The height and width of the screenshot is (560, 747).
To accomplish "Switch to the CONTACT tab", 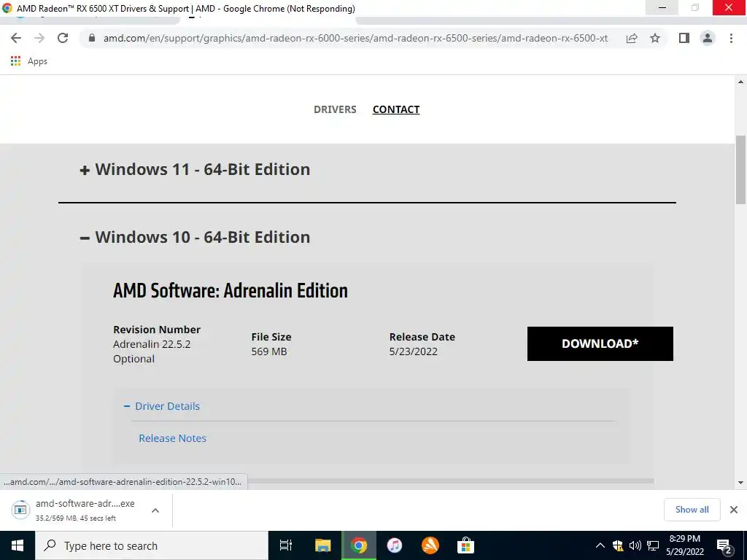I will 396,109.
